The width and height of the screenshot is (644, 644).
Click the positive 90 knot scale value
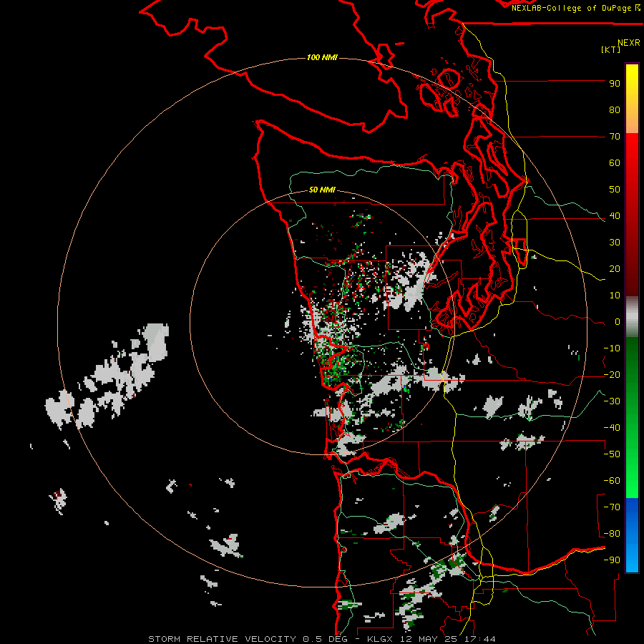point(615,84)
